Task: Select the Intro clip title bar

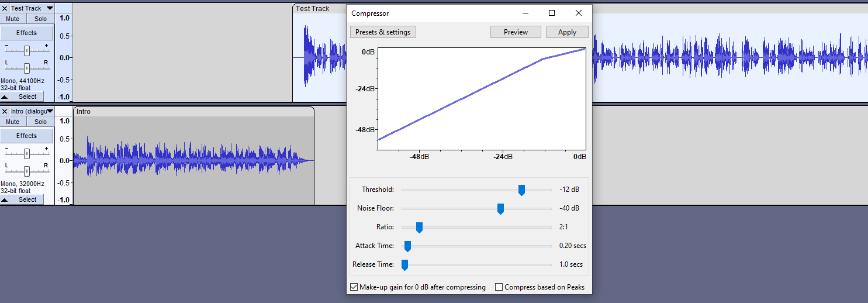Action: coord(193,111)
